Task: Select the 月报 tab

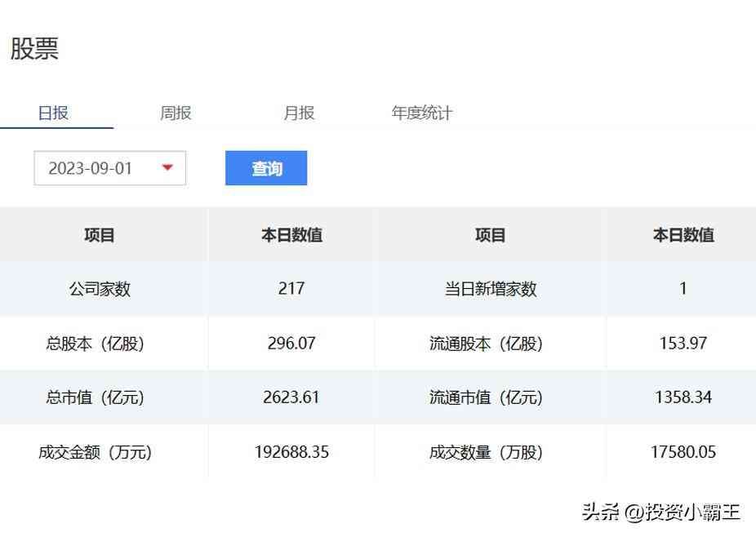Action: pyautogui.click(x=299, y=113)
